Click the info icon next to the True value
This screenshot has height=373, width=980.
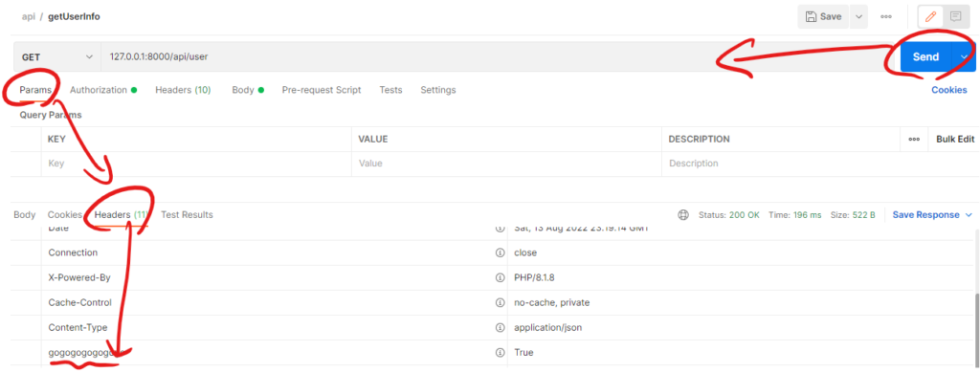500,353
